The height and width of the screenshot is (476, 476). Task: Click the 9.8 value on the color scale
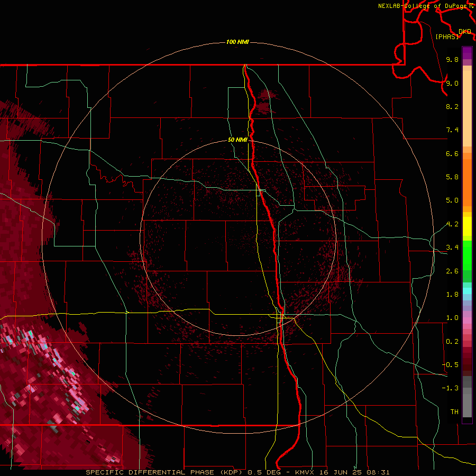pyautogui.click(x=452, y=59)
